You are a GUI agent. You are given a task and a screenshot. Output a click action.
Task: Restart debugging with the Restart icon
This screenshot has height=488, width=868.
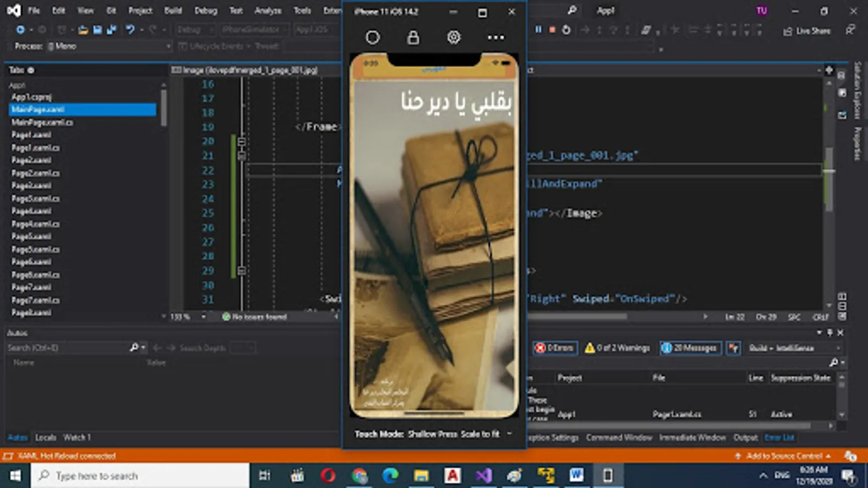click(x=566, y=30)
